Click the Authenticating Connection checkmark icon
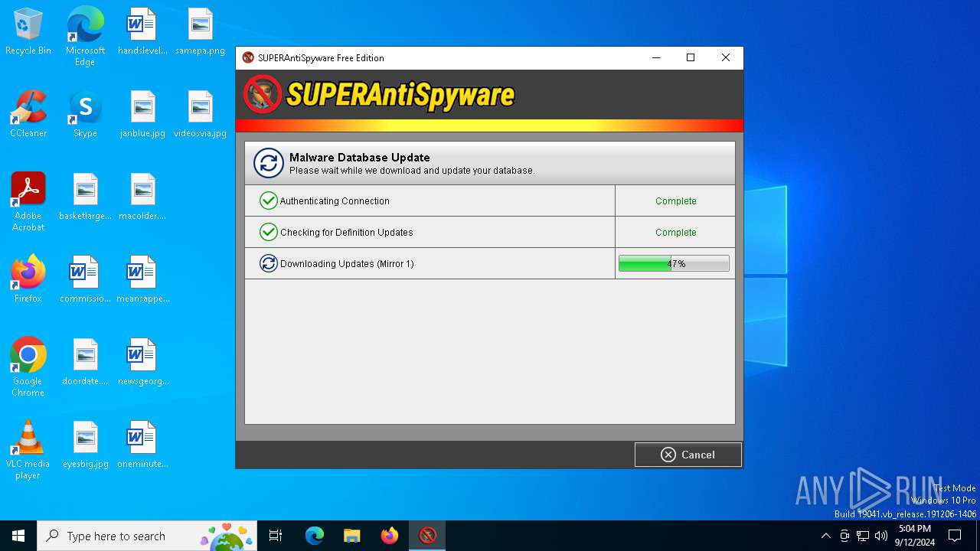This screenshot has height=551, width=980. click(x=268, y=201)
